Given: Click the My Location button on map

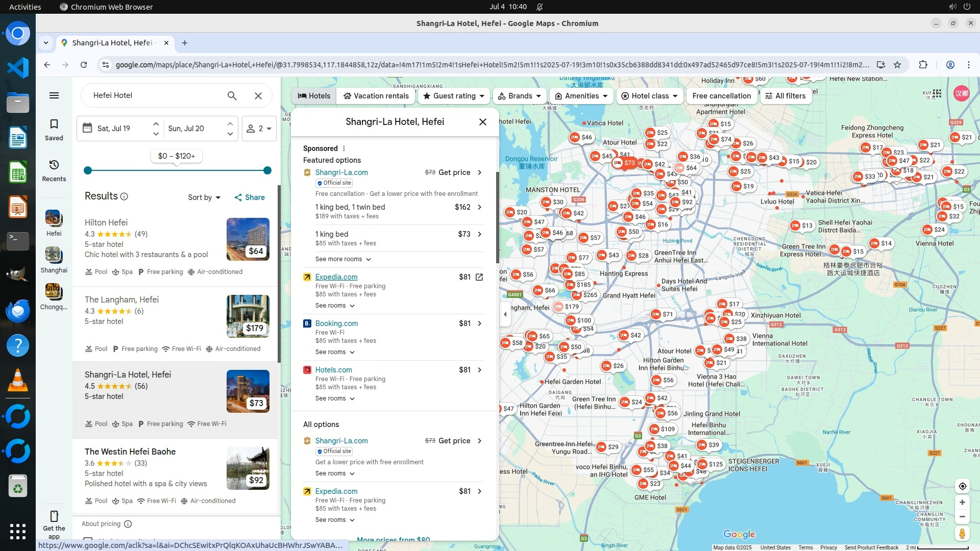Looking at the screenshot, I should pyautogui.click(x=962, y=486).
